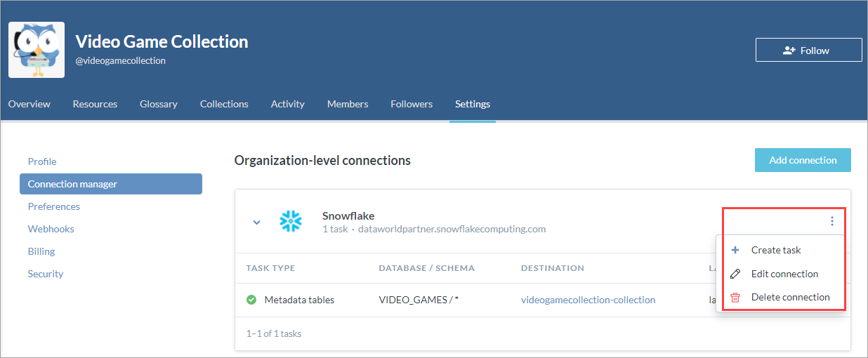Go to Billing settings
This screenshot has width=868, height=358.
41,251
